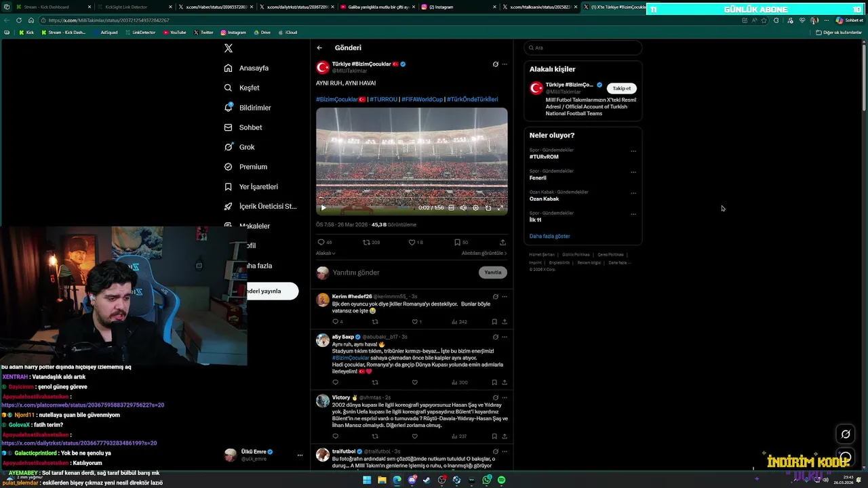Click Daha fazla göster link
The height and width of the screenshot is (488, 868).
click(x=550, y=237)
